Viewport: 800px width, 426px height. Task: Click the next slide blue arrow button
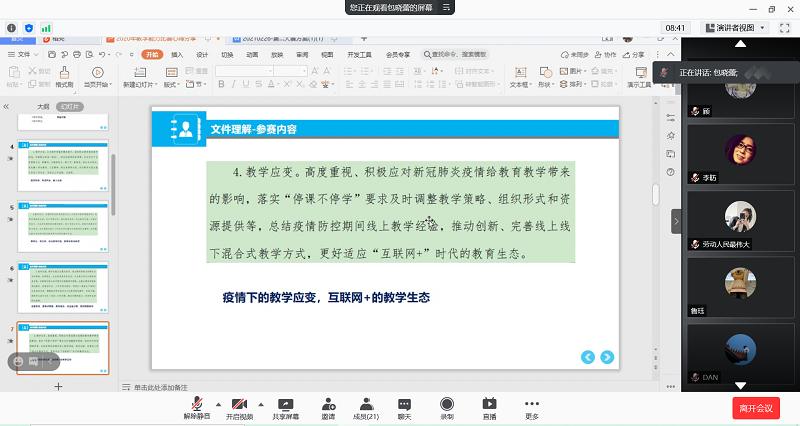coord(607,357)
